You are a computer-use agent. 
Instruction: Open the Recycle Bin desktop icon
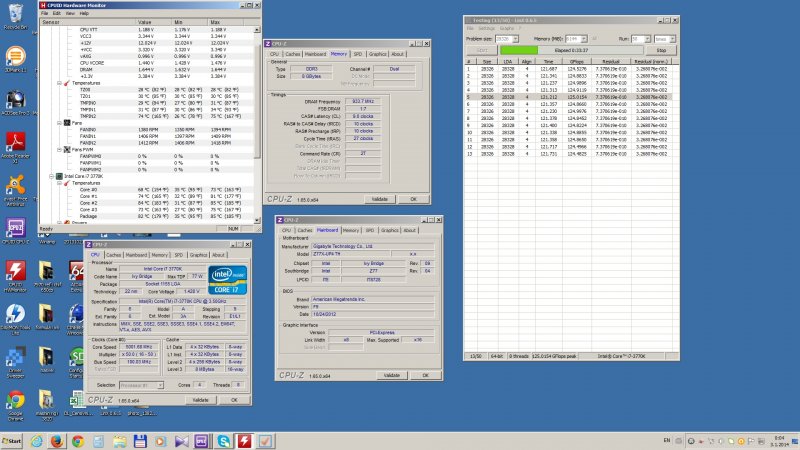coord(15,15)
